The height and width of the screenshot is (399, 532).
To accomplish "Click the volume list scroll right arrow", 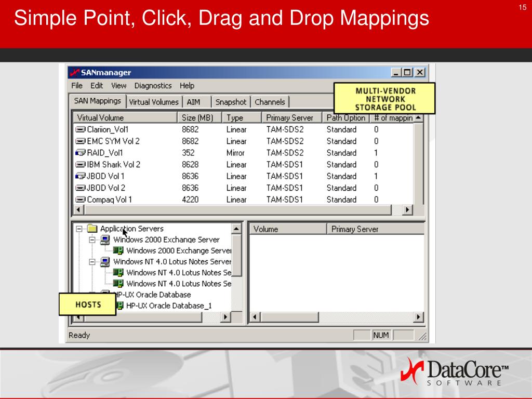I will pos(407,210).
